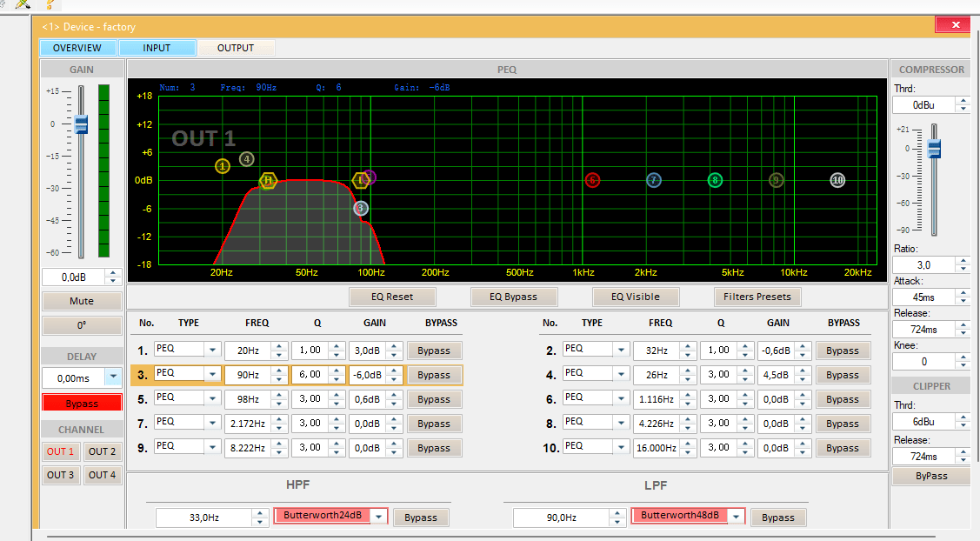Switch to the OUTPUT tab

pos(236,48)
